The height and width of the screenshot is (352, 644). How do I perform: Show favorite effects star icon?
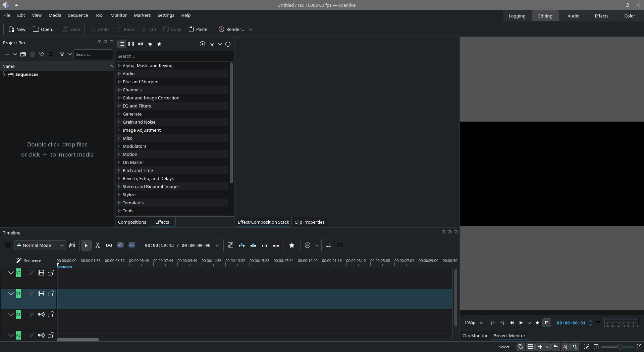click(159, 44)
